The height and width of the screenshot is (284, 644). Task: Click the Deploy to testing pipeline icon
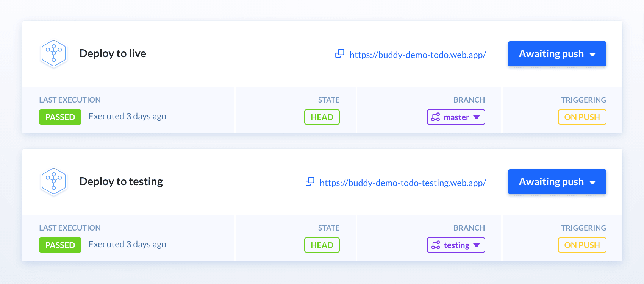(x=54, y=181)
